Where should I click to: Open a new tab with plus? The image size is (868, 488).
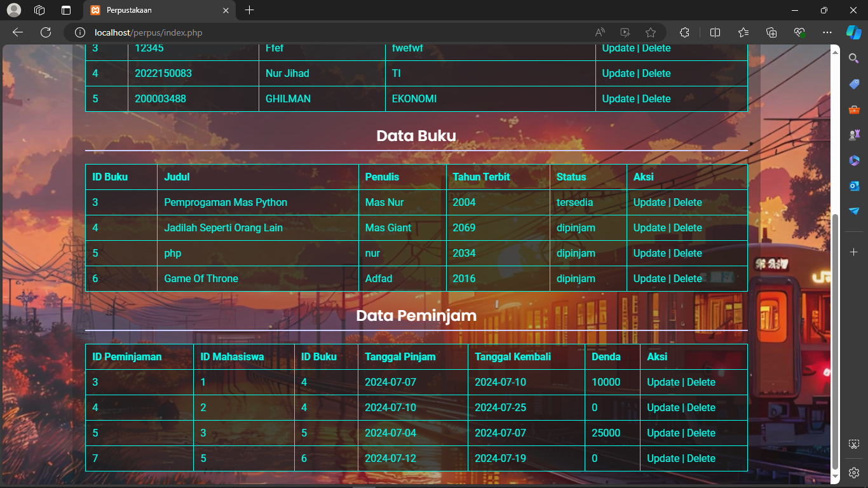pos(249,10)
